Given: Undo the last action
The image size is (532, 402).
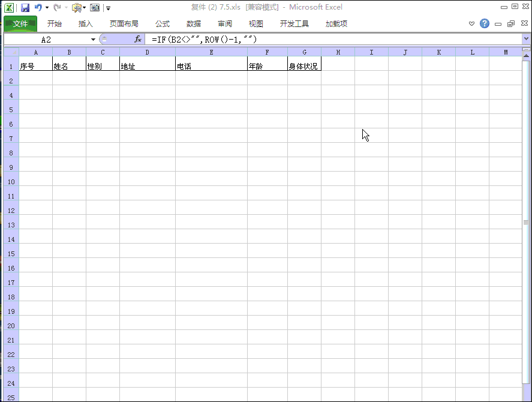Looking at the screenshot, I should 38,7.
